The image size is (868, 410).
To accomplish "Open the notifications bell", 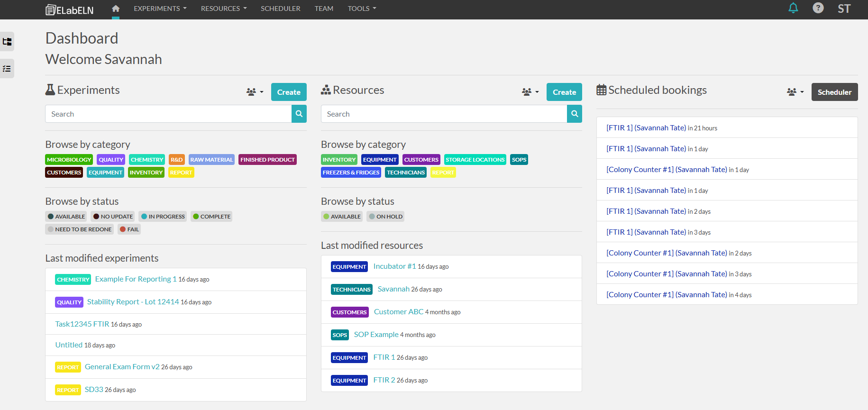I will (x=793, y=8).
